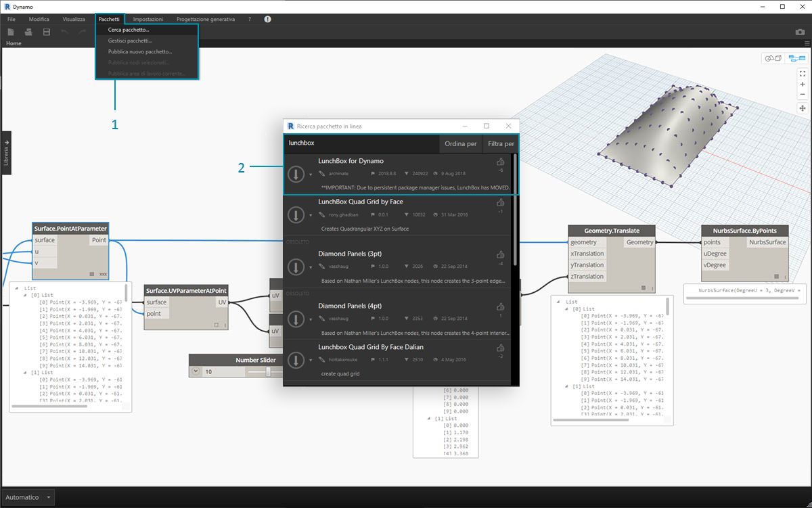Upvote Diamond Panels (4pt) with thumbs-up
This screenshot has height=508, width=812.
coord(501,307)
